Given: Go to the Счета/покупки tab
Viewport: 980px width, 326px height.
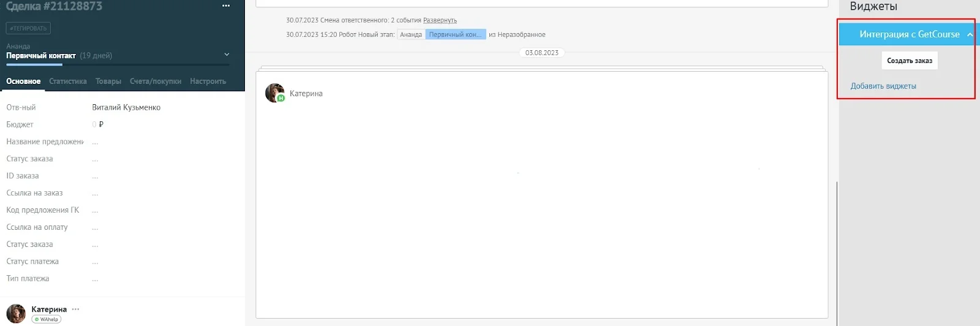Looking at the screenshot, I should pos(156,81).
